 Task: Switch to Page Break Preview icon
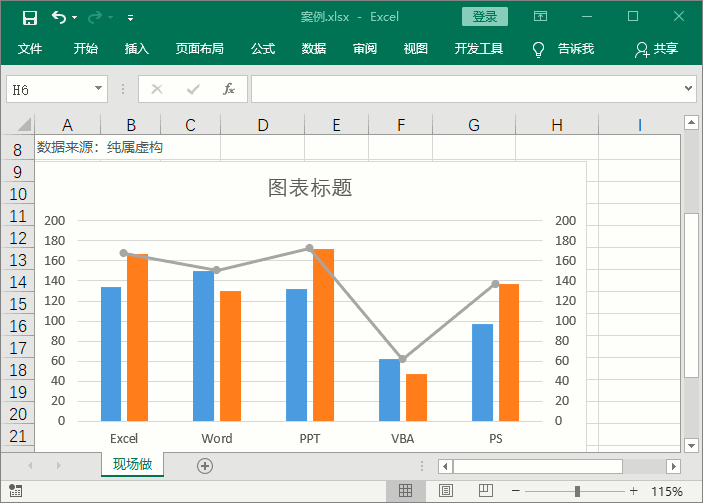click(x=485, y=491)
